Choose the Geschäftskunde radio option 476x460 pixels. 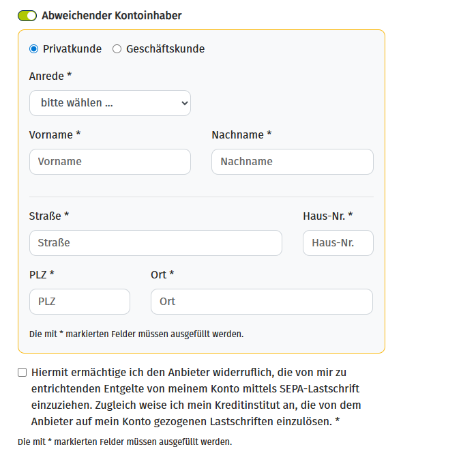(117, 49)
